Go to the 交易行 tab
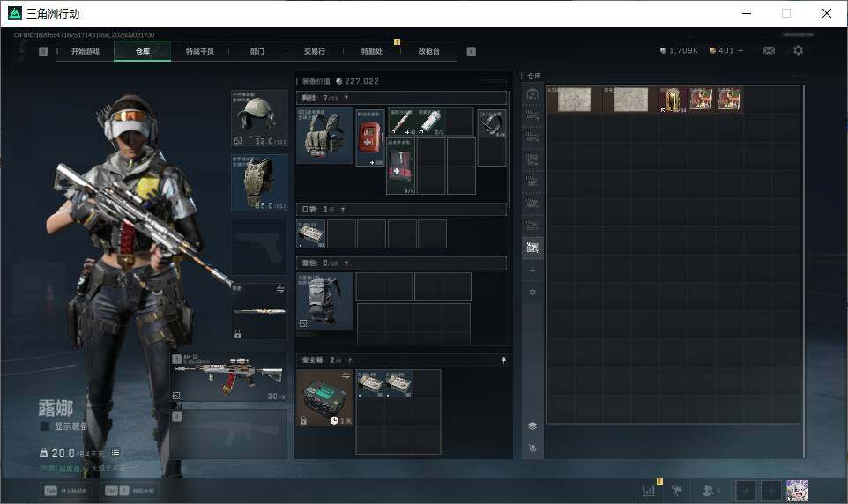The width and height of the screenshot is (848, 504). pyautogui.click(x=315, y=51)
